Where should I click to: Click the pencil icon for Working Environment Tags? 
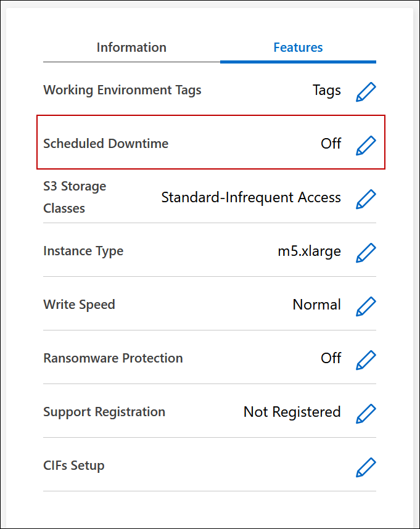pos(366,91)
